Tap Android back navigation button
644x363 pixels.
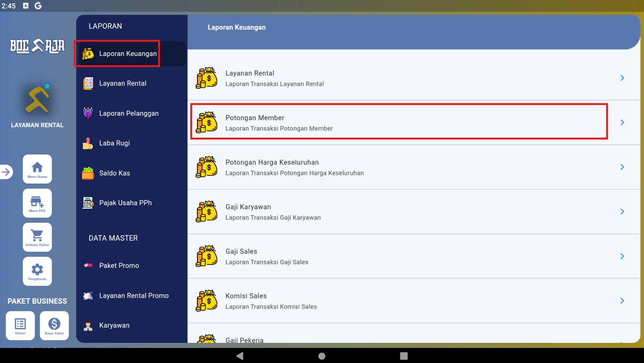pos(240,356)
